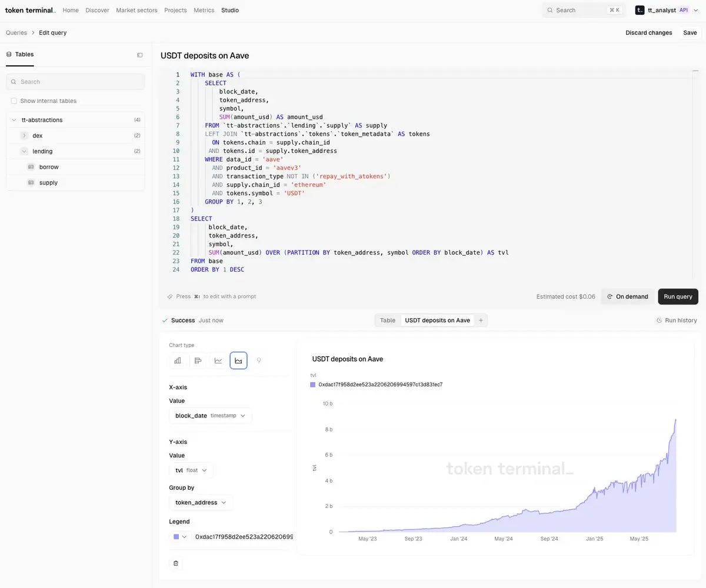Viewport: 706px width, 588px height.
Task: Click the supply table row label
Action: [48, 183]
